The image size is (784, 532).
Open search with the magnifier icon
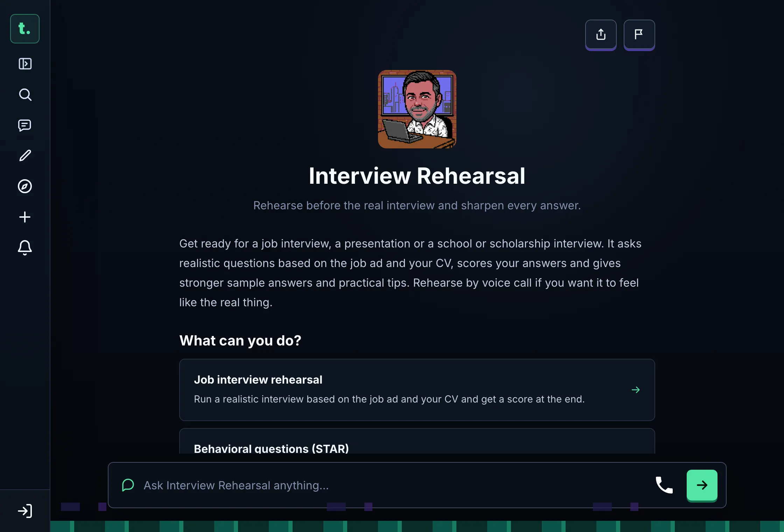click(x=25, y=94)
